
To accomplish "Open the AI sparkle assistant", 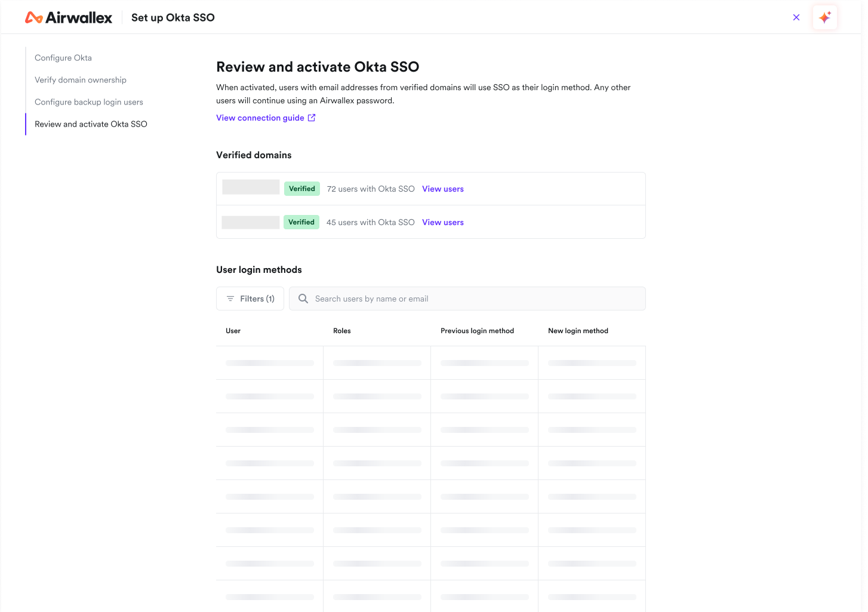I will 825,17.
